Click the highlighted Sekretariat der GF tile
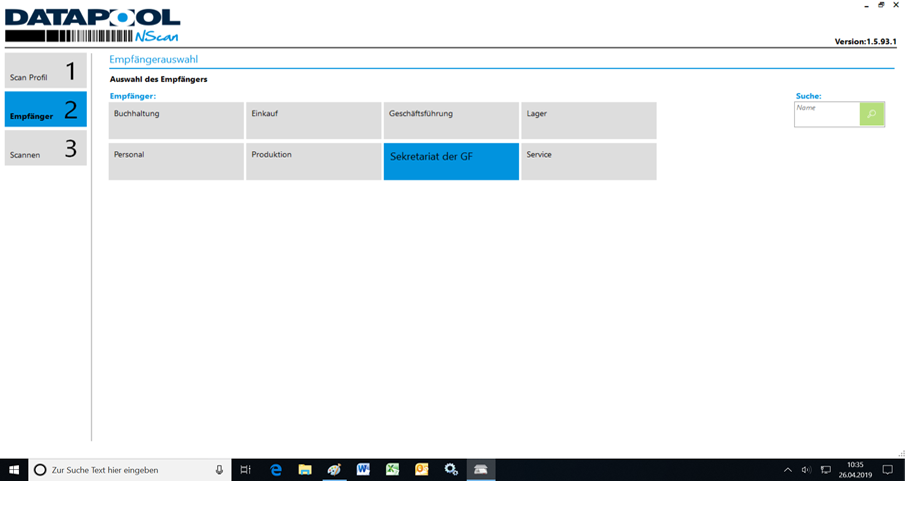This screenshot has height=520, width=905. (451, 162)
